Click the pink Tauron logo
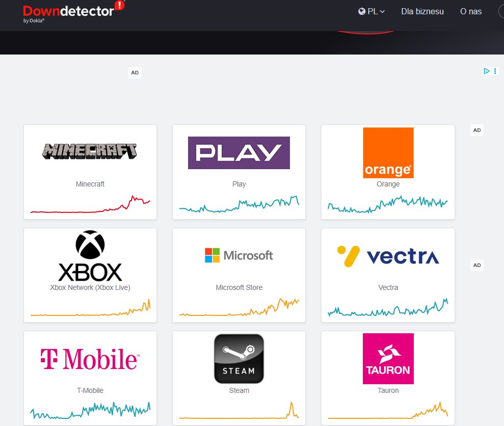Screen dimensions: 504x426 [x=388, y=359]
